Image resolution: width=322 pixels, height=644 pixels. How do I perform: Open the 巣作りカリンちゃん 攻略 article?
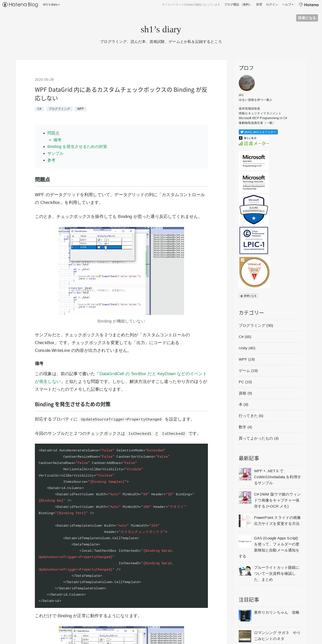coord(277,612)
